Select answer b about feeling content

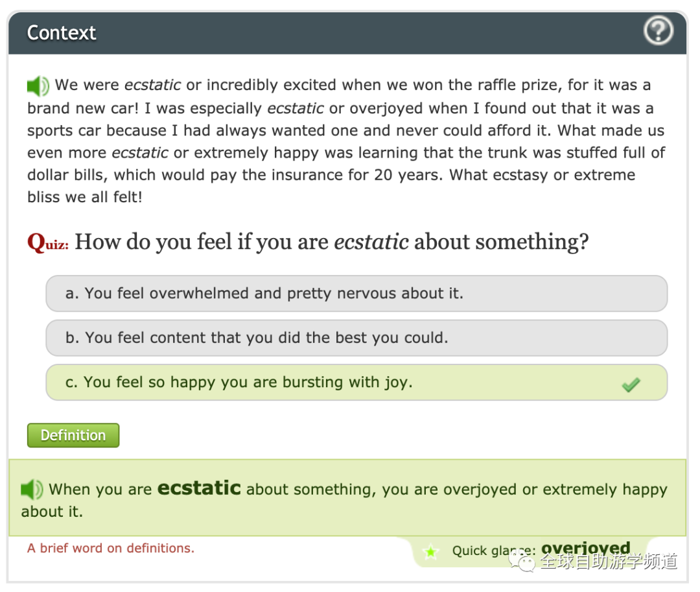tap(356, 338)
